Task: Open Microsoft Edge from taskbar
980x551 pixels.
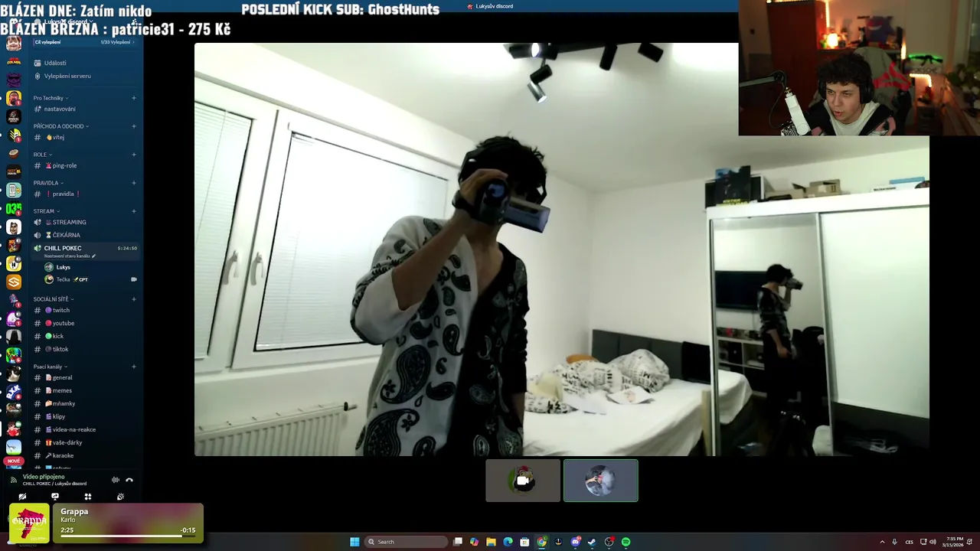Action: [508, 542]
